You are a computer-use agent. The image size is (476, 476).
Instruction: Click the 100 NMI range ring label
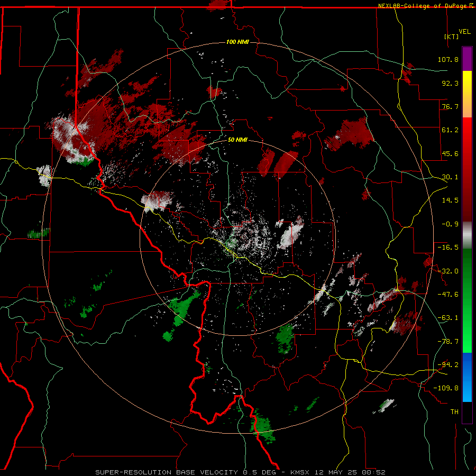237,42
